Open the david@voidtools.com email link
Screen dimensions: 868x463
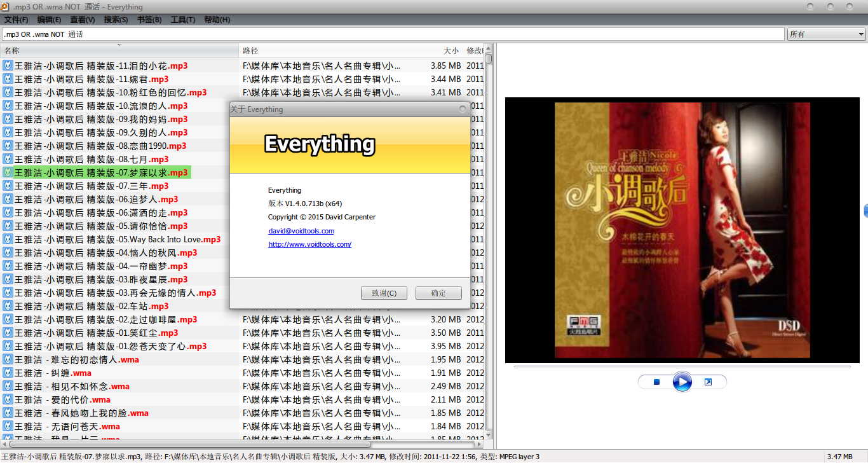click(301, 231)
